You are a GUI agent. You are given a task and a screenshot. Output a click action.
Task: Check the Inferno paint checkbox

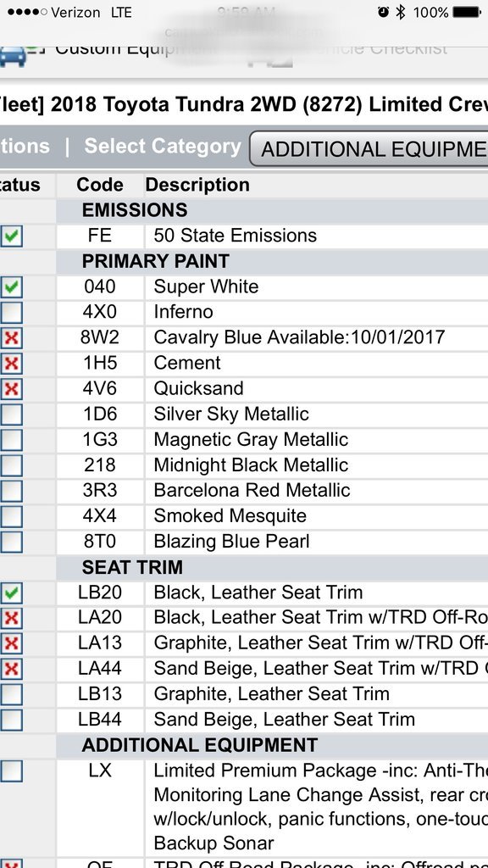point(11,312)
